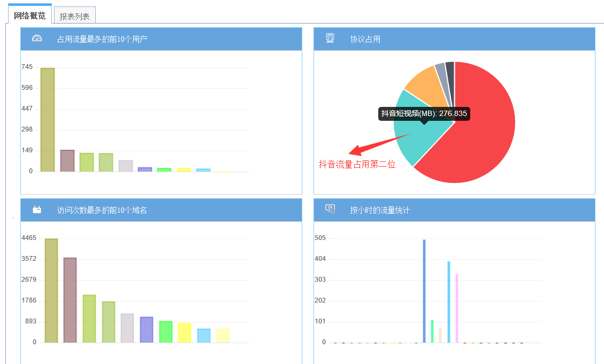Click the 按小时的流量统计 panel title
The width and height of the screenshot is (604, 364).
click(380, 211)
